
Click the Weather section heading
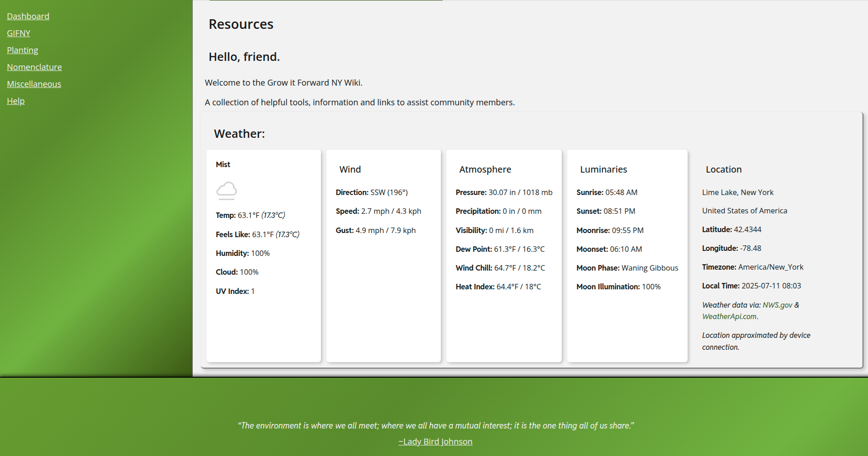click(x=239, y=134)
